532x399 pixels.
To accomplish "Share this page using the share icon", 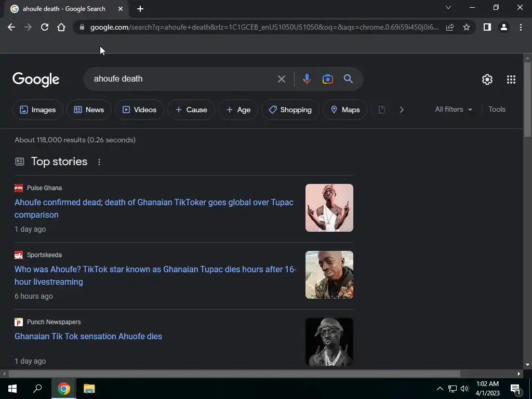I will 450,27.
